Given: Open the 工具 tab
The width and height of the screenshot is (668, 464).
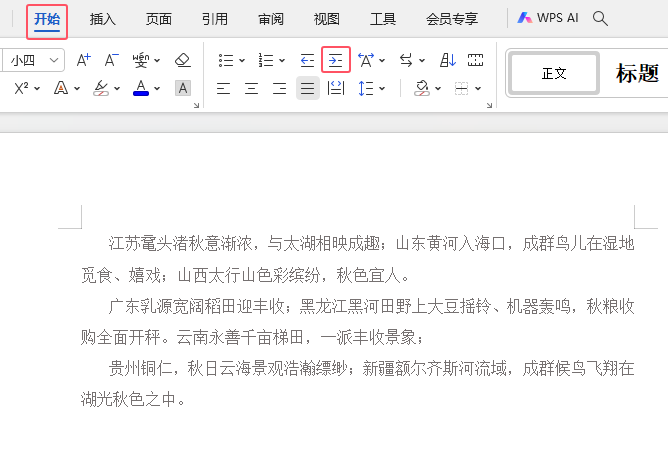Looking at the screenshot, I should [383, 19].
